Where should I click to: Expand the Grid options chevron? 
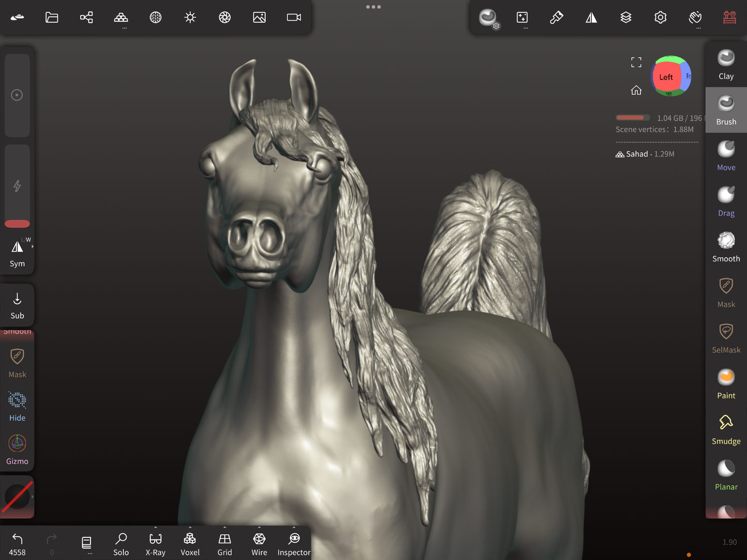click(x=224, y=528)
